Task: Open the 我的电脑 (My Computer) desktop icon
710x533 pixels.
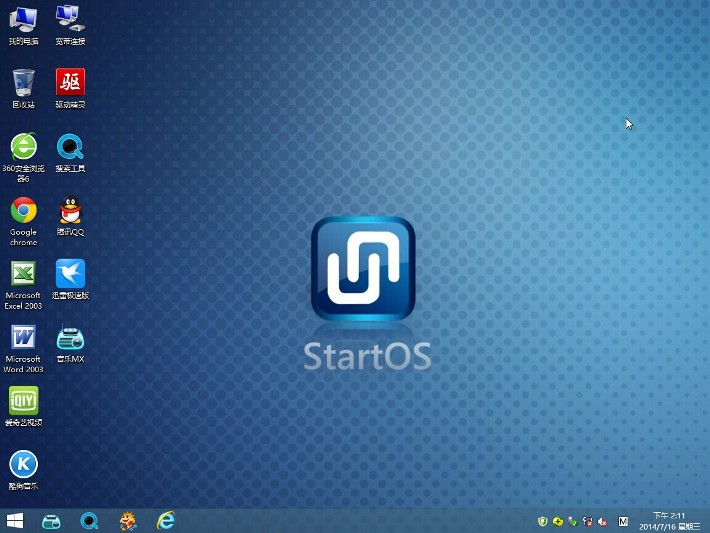Action: [23, 25]
